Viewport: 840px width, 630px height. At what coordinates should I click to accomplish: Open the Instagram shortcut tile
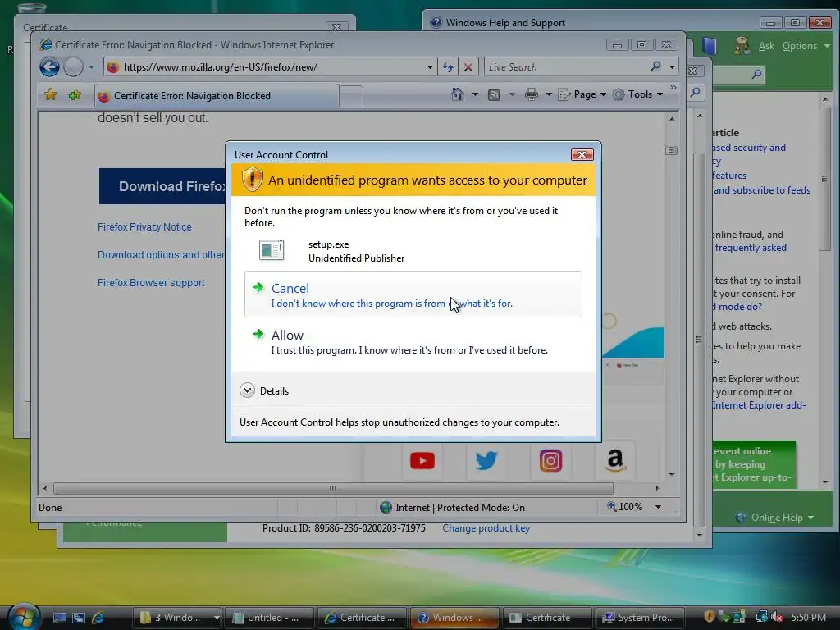(x=550, y=461)
